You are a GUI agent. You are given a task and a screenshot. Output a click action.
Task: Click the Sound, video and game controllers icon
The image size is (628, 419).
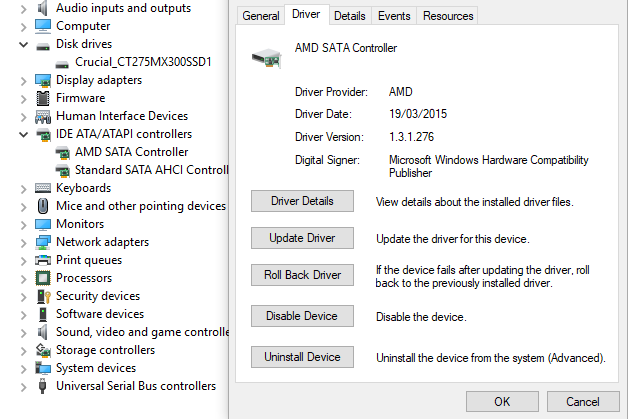[42, 332]
